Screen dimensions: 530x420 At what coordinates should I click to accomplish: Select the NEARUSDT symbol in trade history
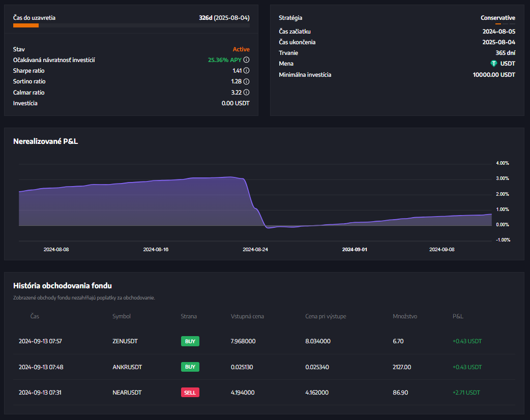pos(127,393)
